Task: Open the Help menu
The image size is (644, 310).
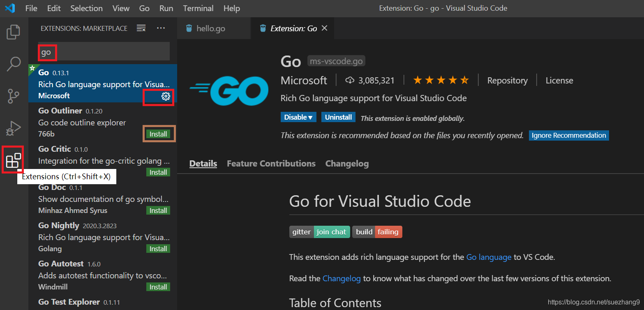Action: [x=232, y=8]
